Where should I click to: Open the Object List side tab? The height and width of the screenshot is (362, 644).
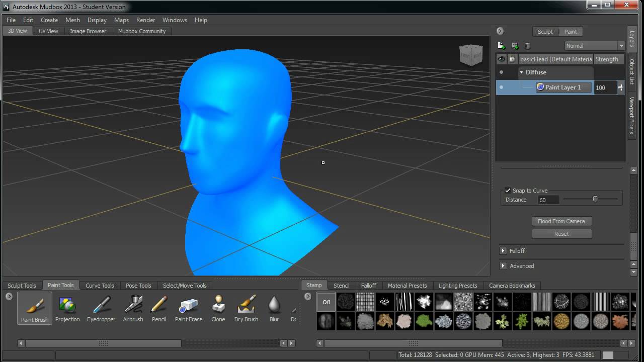(632, 72)
